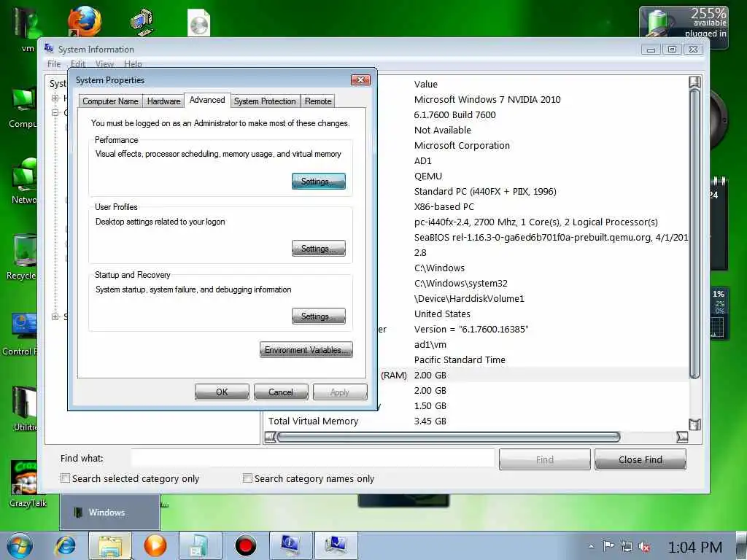This screenshot has height=560, width=747.
Task: Expand the bottom tree node in System Information
Action: [55, 316]
